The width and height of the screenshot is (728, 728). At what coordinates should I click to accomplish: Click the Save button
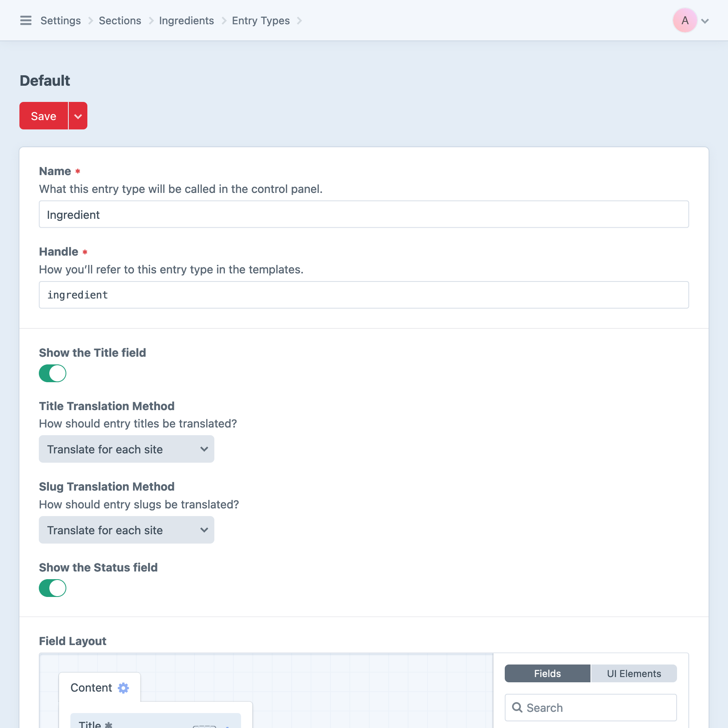(x=43, y=116)
